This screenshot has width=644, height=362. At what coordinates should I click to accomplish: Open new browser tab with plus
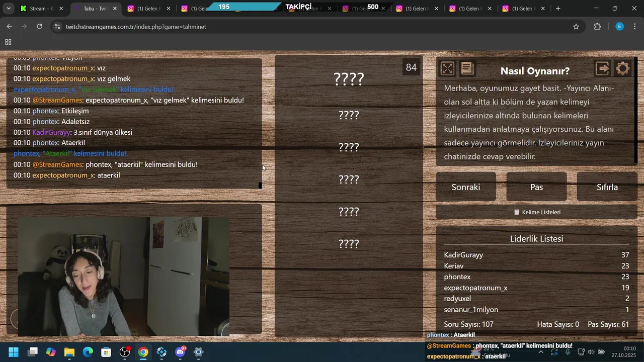point(558,9)
